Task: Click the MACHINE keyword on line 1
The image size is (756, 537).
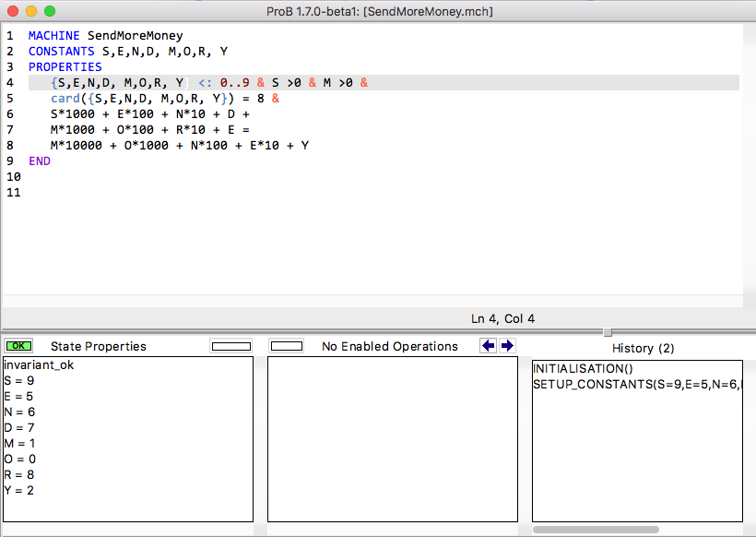Action: coord(53,36)
